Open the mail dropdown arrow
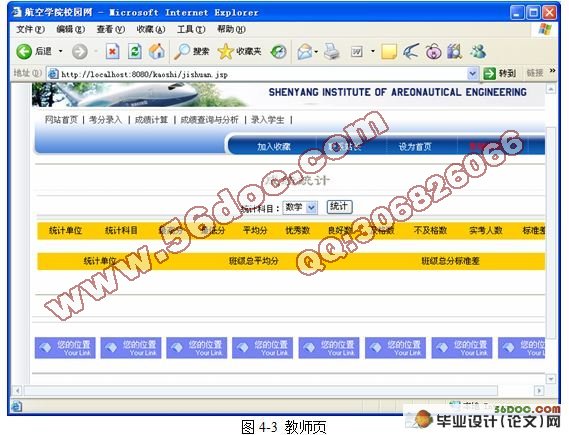This screenshot has width=569, height=435. pyautogui.click(x=316, y=52)
